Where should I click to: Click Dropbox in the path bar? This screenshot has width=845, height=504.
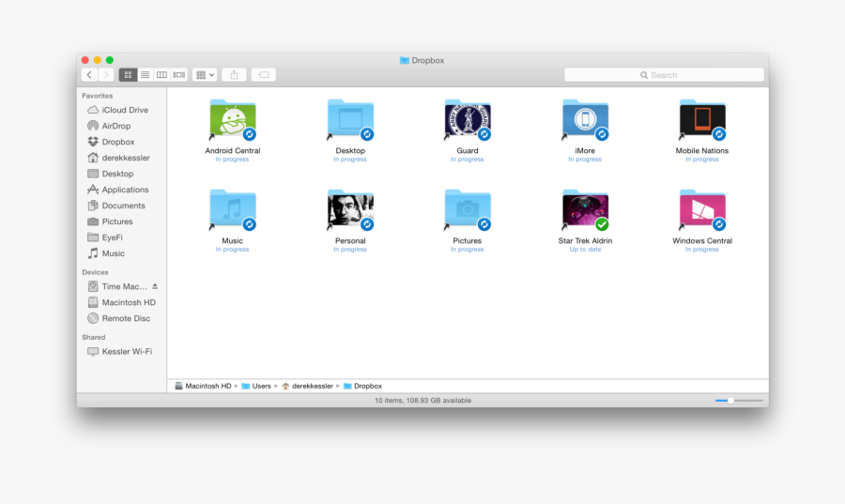(x=362, y=386)
